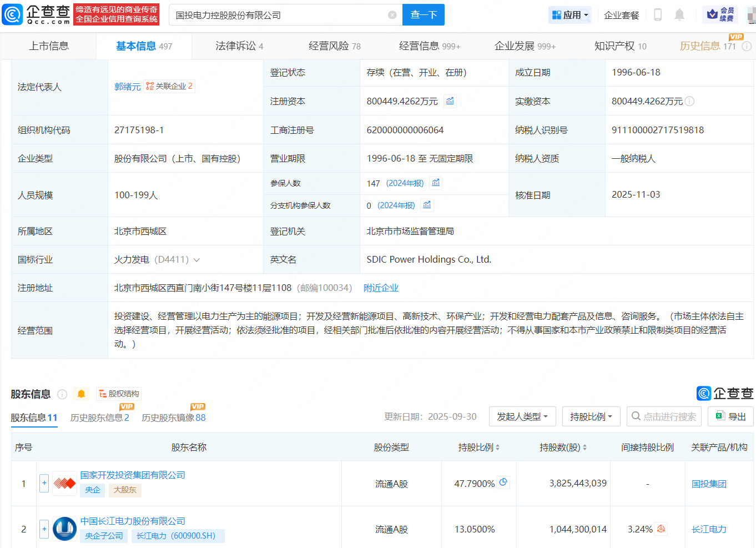This screenshot has width=756, height=548.
Task: Click the 查一下 search button
Action: point(423,14)
